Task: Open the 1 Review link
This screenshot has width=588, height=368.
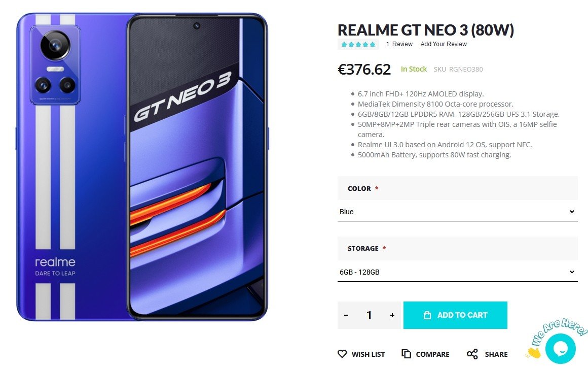Action: pos(399,44)
